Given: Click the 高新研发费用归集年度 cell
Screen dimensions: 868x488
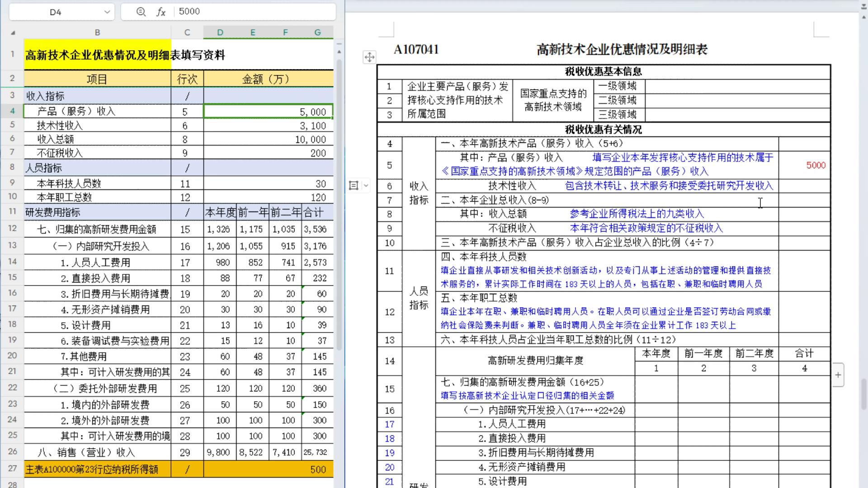Looking at the screenshot, I should [x=535, y=361].
